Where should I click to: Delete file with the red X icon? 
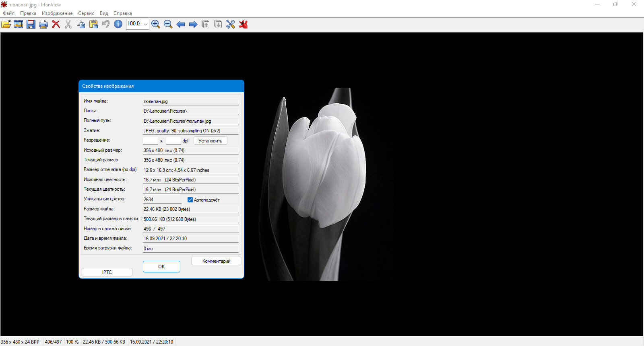point(56,24)
